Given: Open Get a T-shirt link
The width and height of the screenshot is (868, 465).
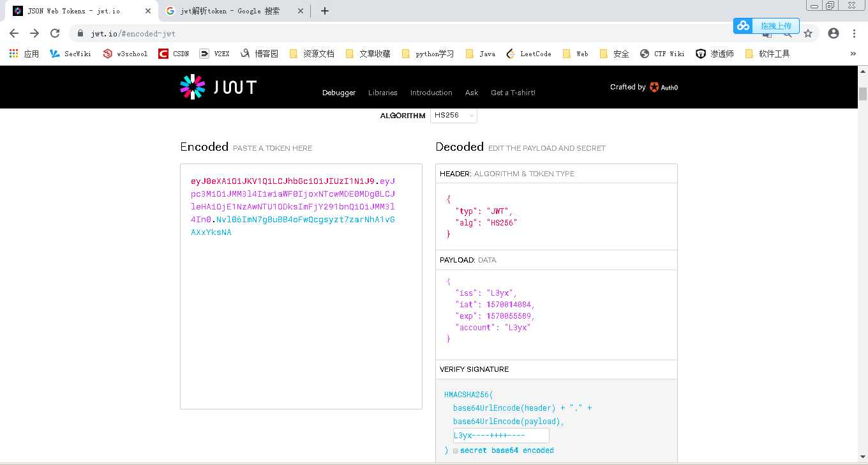Looking at the screenshot, I should (x=513, y=93).
